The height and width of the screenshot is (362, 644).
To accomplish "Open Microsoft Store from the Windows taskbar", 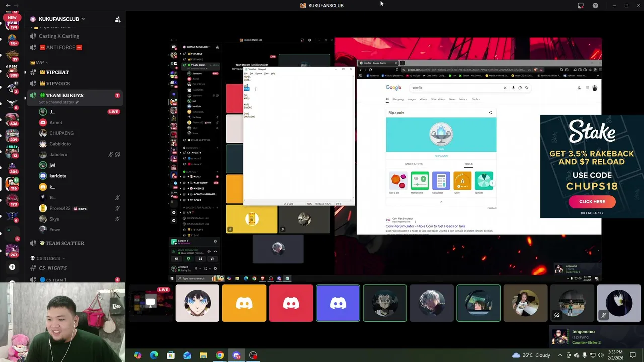I will click(x=171, y=355).
